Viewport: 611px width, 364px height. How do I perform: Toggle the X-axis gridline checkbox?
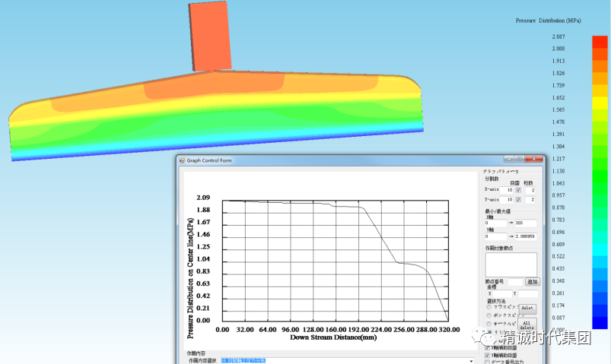(518, 190)
